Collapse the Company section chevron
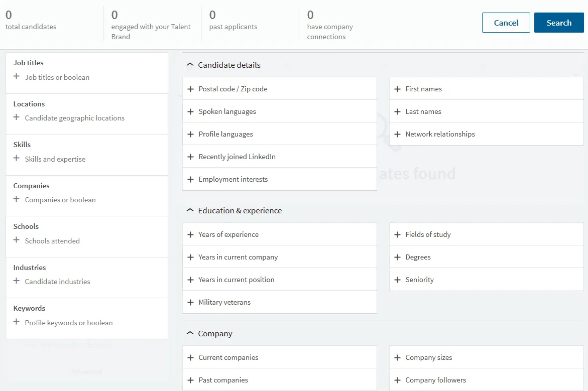This screenshot has height=391, width=588. (x=190, y=333)
